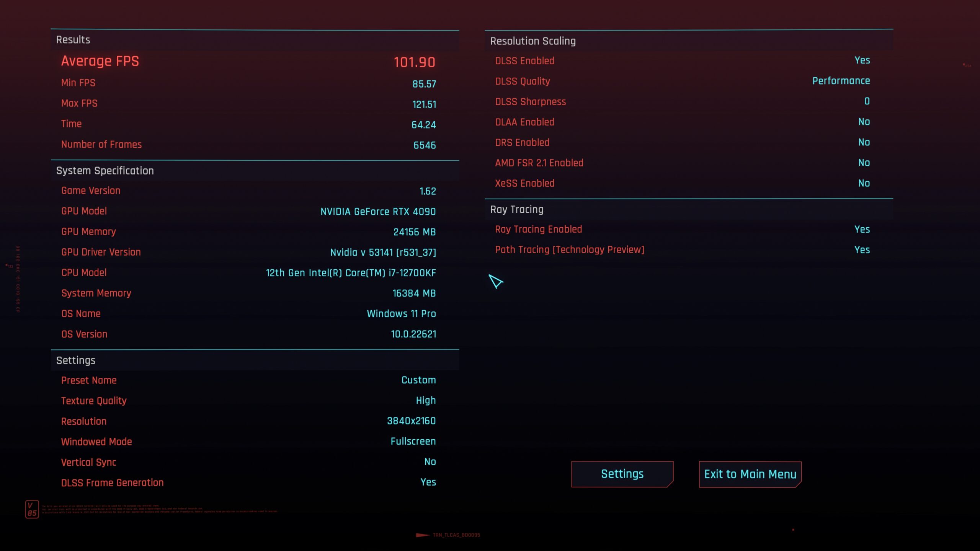
Task: Click DLSS Frame Generation Yes indicator
Action: tap(428, 483)
